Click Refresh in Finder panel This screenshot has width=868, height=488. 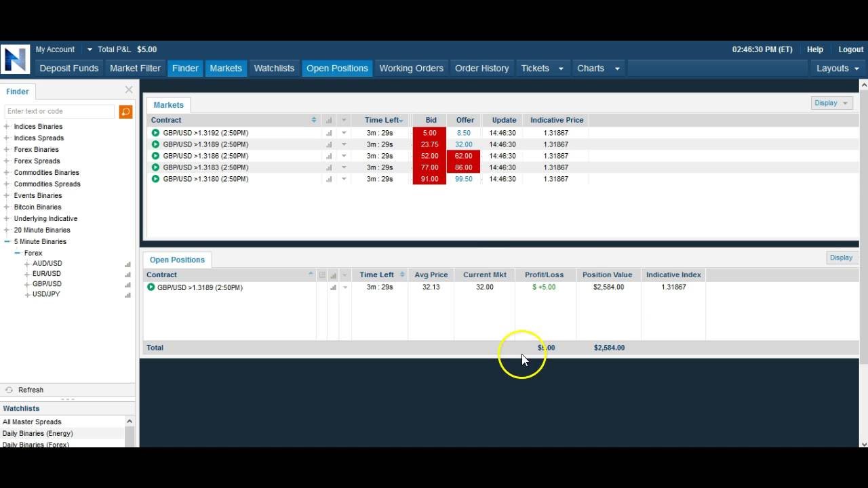(x=31, y=390)
